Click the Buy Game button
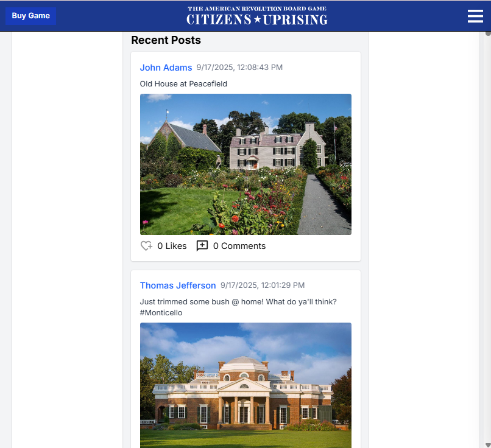491x448 pixels. (30, 16)
